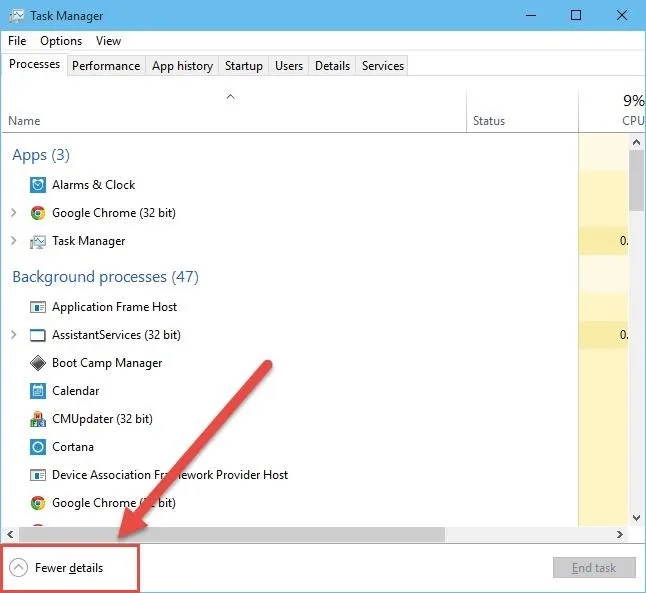Select Device Association Framework Provider Host

[170, 475]
